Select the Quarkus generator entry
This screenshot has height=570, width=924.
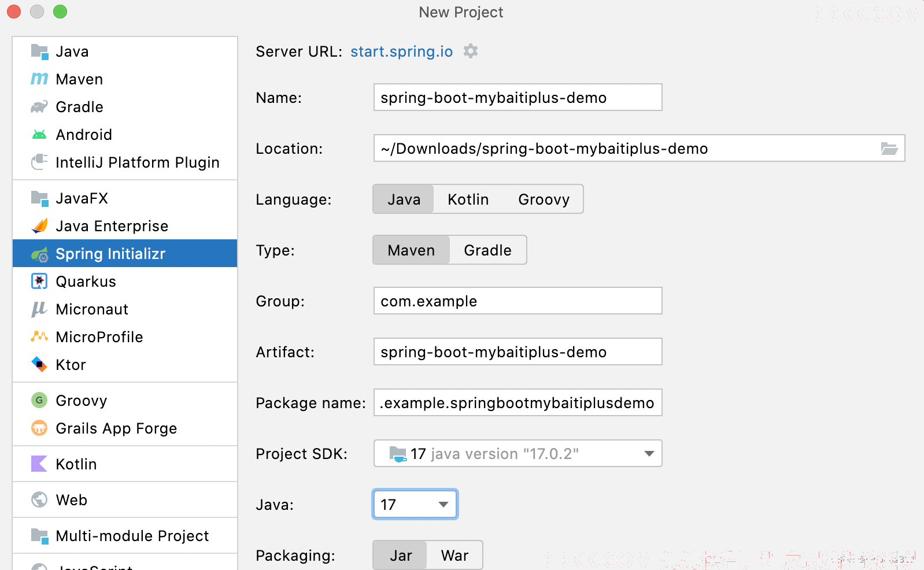pyautogui.click(x=125, y=282)
